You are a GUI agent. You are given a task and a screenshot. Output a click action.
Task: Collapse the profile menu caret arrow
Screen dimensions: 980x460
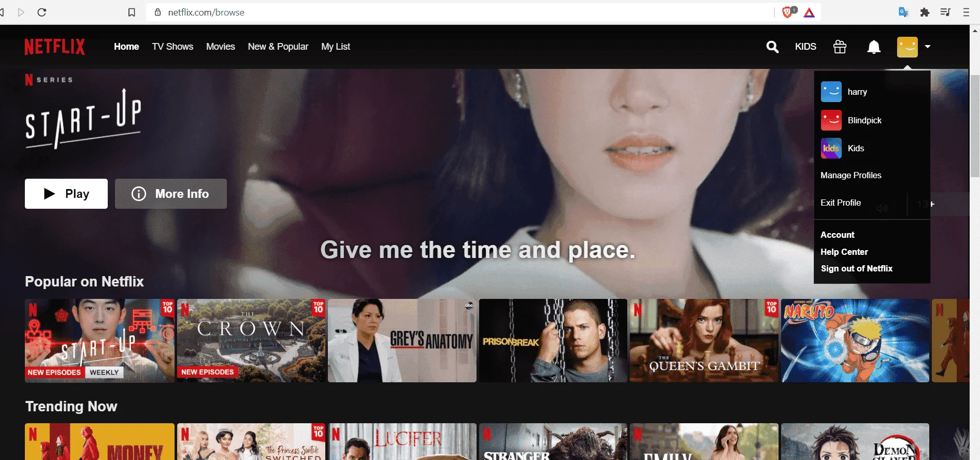pos(928,47)
